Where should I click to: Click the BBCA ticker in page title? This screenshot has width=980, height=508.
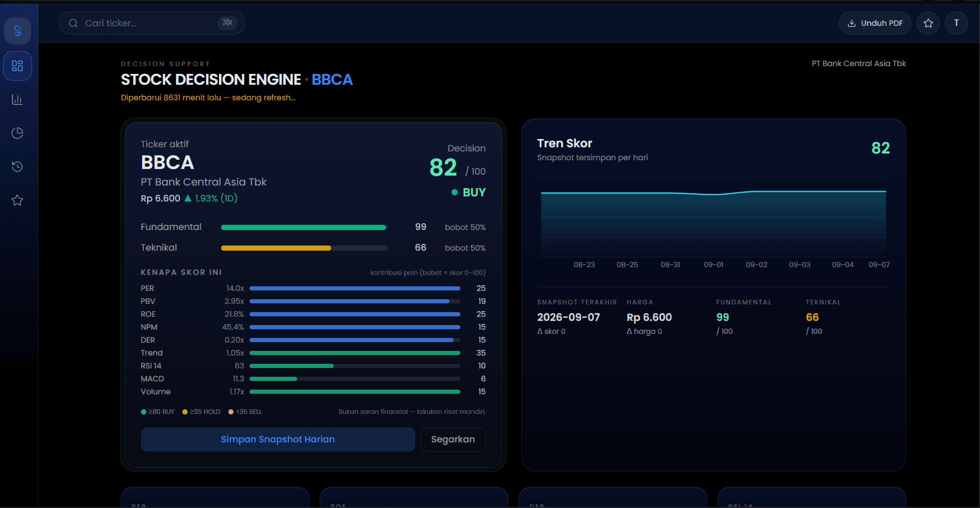[x=332, y=80]
